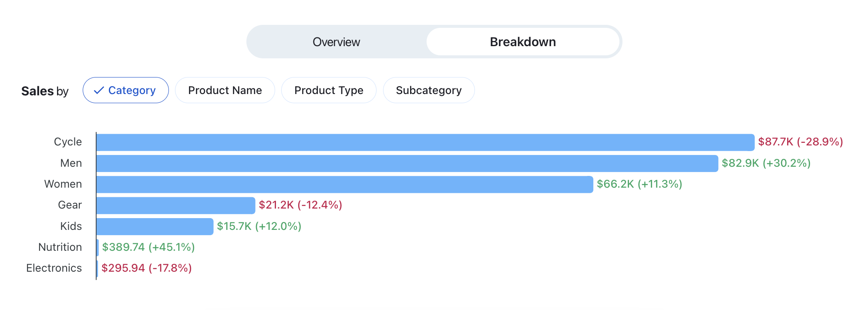Select the Women sales bar
The width and height of the screenshot is (868, 310).
coord(344,184)
